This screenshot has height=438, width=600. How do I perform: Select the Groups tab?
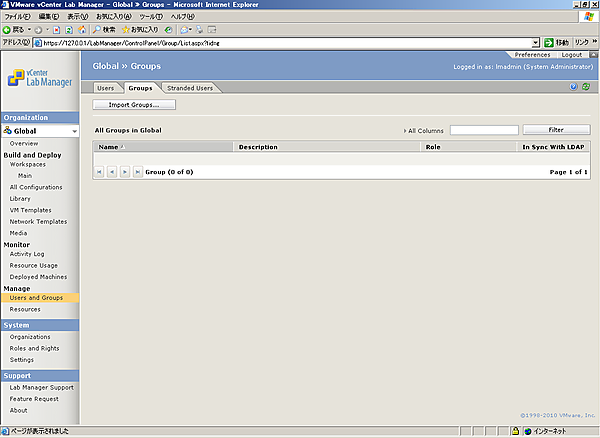pyautogui.click(x=140, y=88)
